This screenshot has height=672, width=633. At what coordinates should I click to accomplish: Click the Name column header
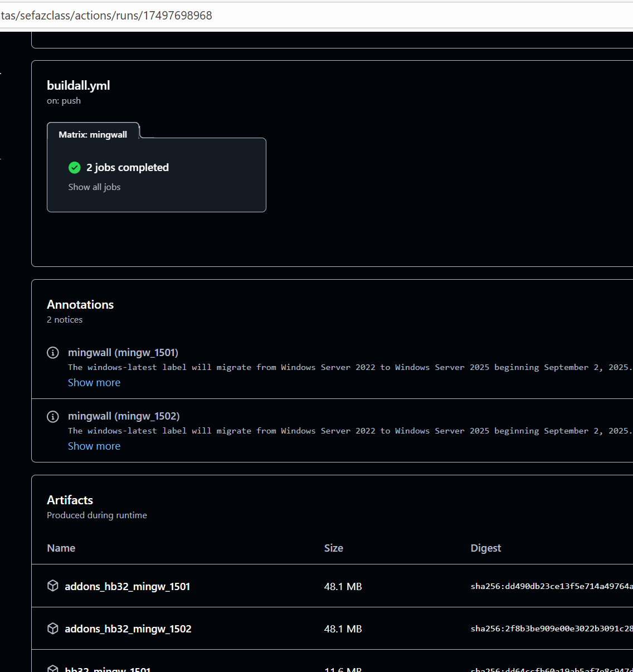[x=61, y=548]
